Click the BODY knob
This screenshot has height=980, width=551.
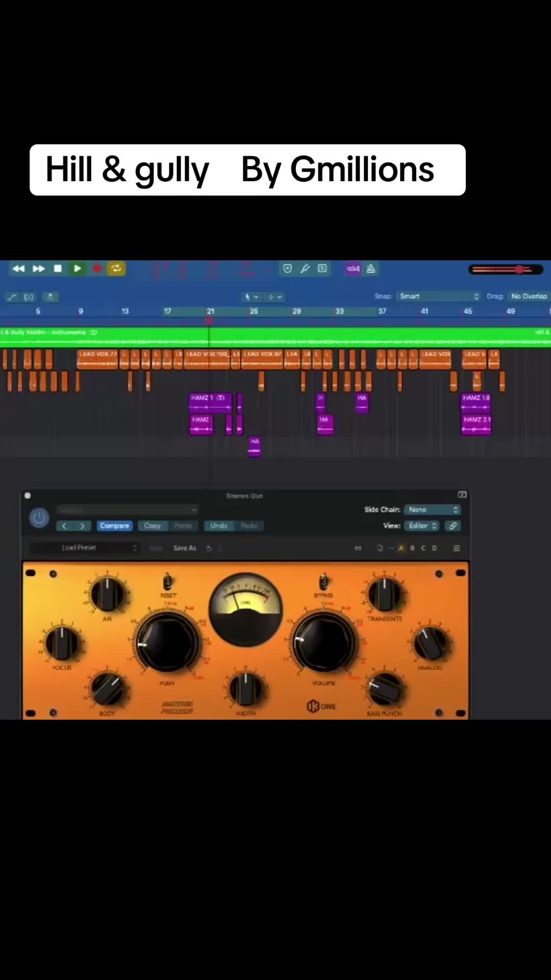point(107,689)
